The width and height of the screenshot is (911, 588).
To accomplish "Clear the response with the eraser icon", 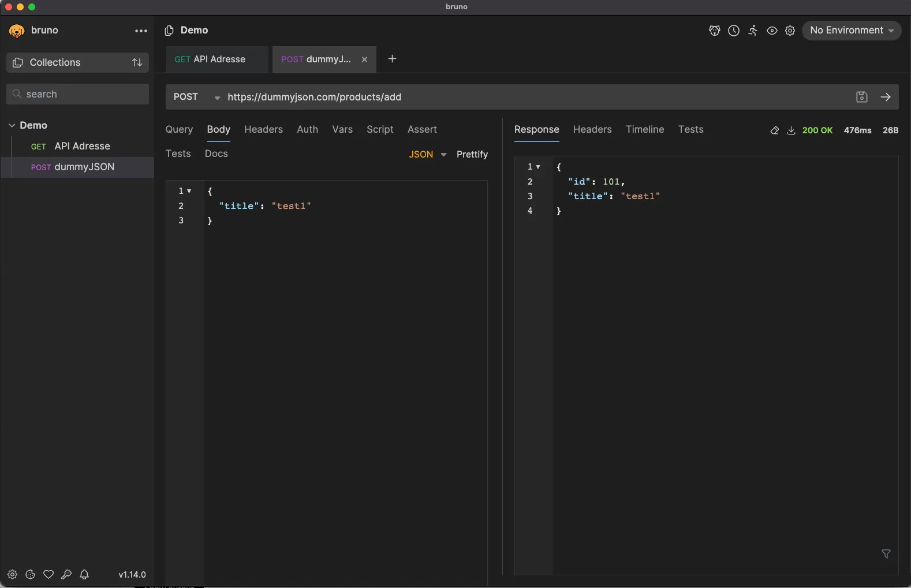I will pyautogui.click(x=775, y=130).
